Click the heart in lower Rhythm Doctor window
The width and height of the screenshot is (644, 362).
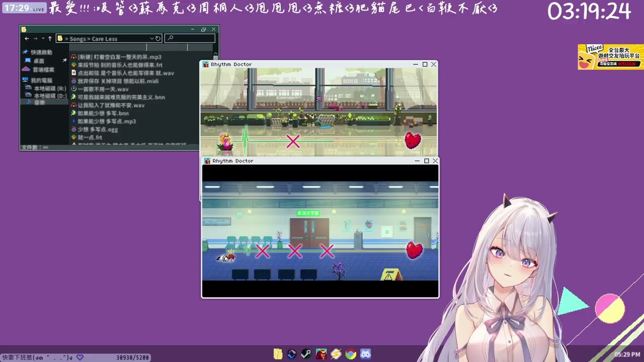pos(414,250)
